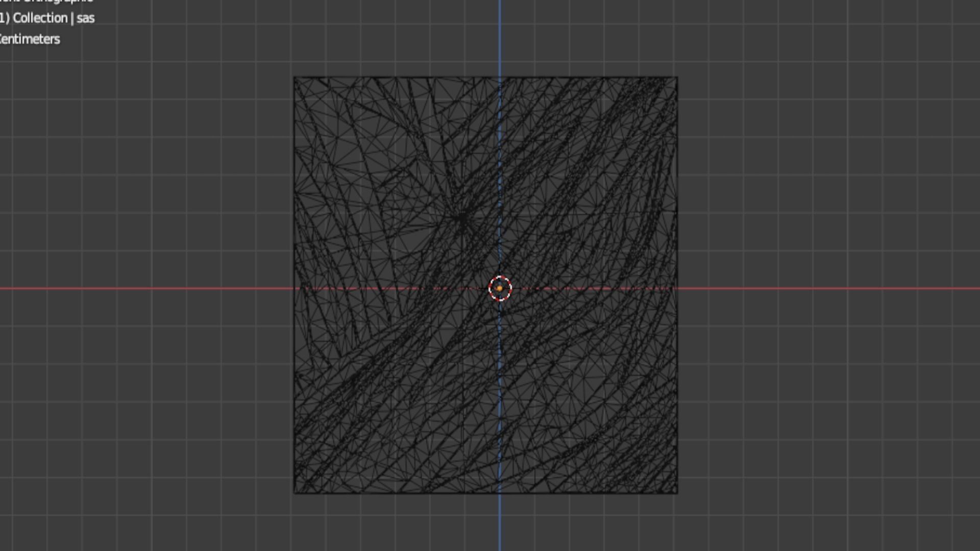Image resolution: width=980 pixels, height=551 pixels.
Task: Click the blue Z axis line below the mesh
Action: coord(500,523)
